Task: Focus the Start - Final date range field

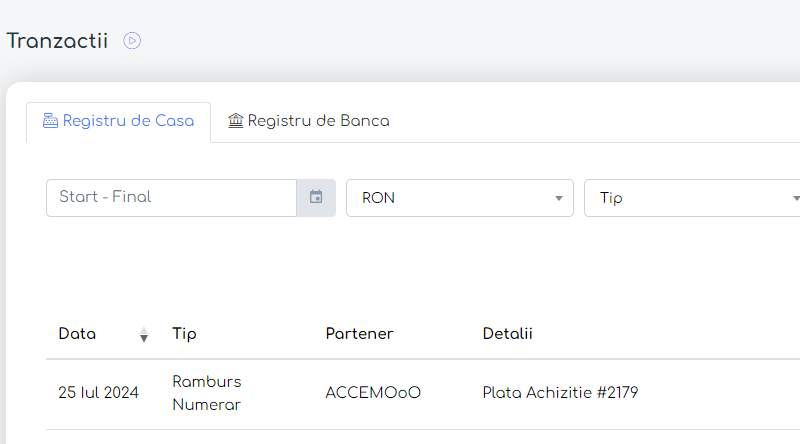Action: (171, 198)
